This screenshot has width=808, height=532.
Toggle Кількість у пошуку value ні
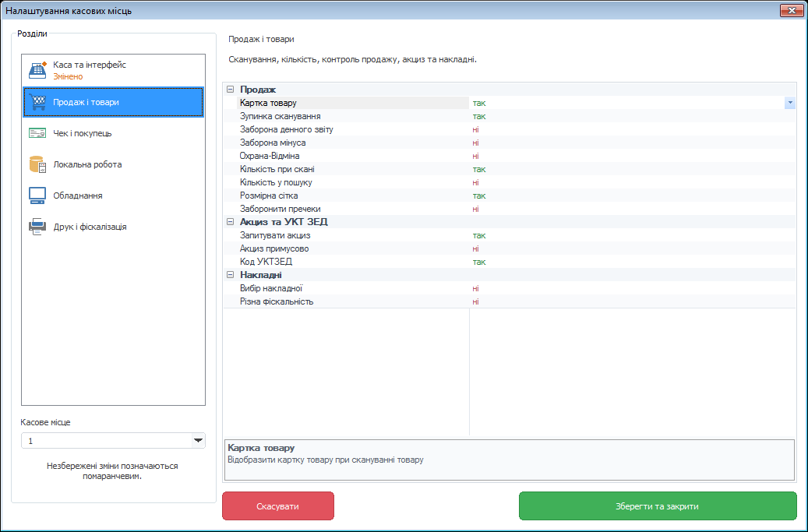coord(475,182)
